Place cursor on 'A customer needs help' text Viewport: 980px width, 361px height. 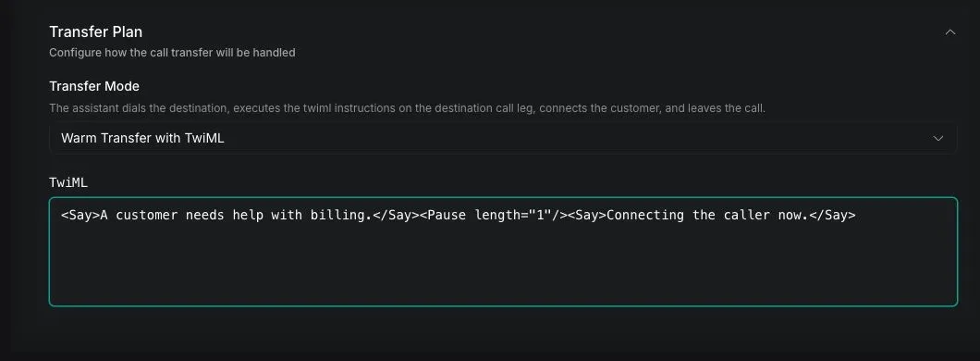pos(182,216)
